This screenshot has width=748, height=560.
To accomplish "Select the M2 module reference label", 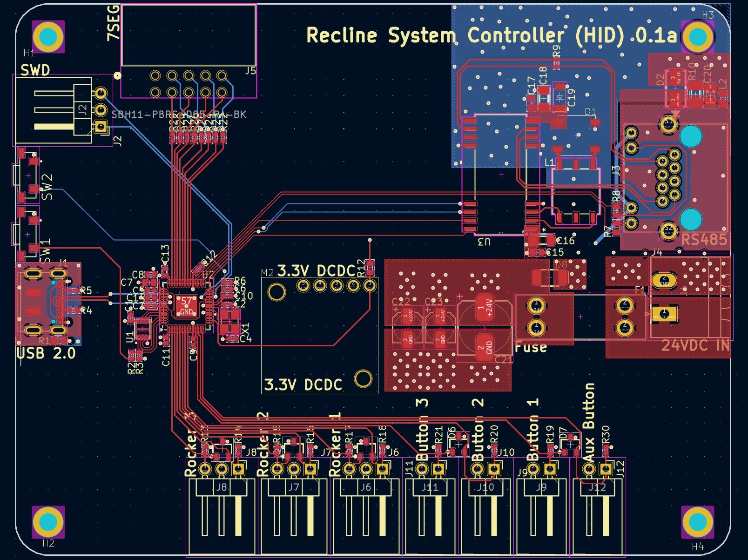I will [267, 272].
